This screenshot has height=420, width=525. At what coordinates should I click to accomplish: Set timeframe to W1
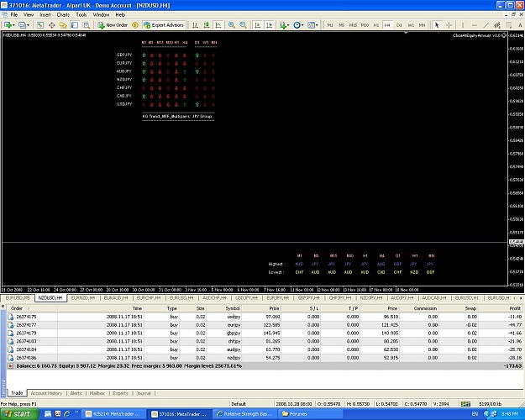pyautogui.click(x=411, y=25)
